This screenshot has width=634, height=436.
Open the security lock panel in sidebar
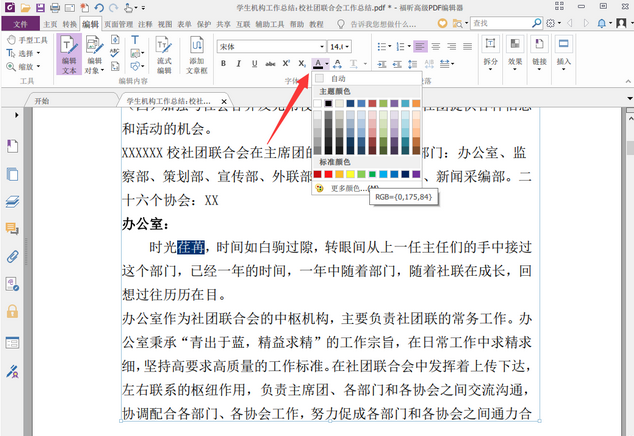pyautogui.click(x=13, y=311)
